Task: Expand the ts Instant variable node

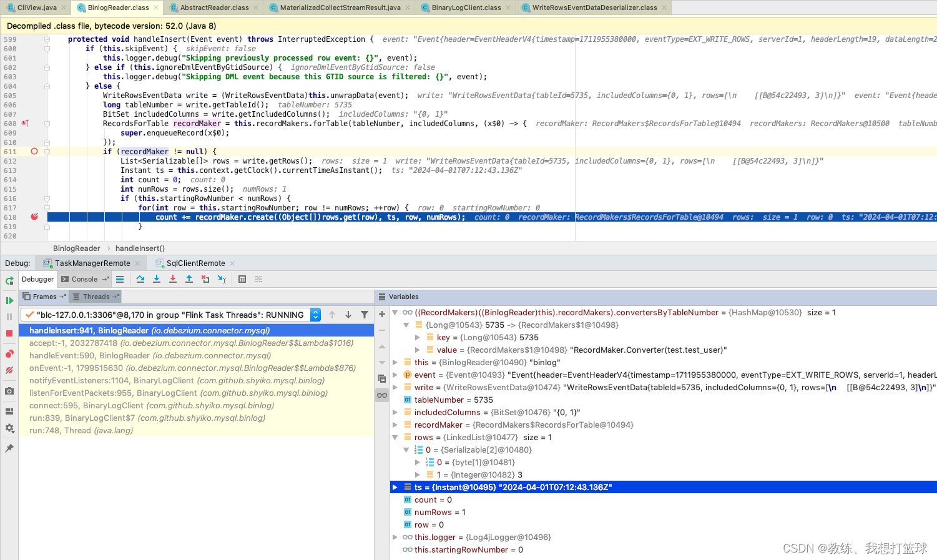Action: pyautogui.click(x=395, y=487)
